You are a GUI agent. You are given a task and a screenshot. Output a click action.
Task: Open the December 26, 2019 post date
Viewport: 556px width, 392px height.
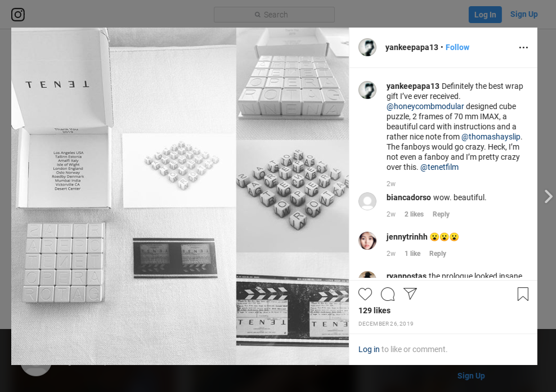coord(386,323)
